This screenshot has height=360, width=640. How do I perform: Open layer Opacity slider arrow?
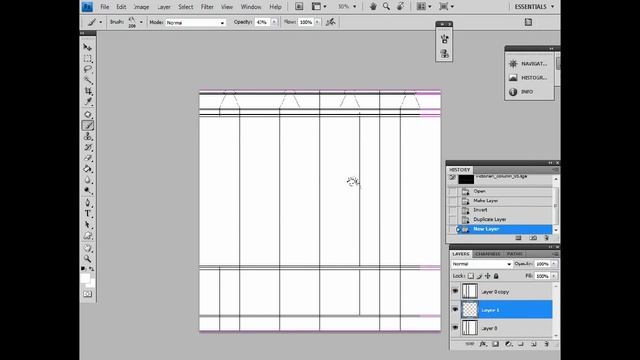[554, 264]
